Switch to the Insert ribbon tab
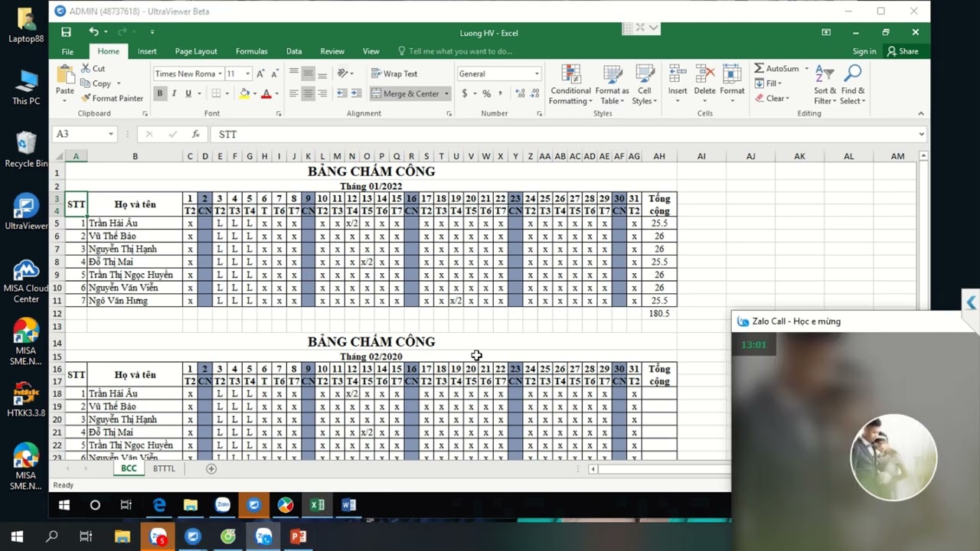This screenshot has height=551, width=980. [147, 51]
